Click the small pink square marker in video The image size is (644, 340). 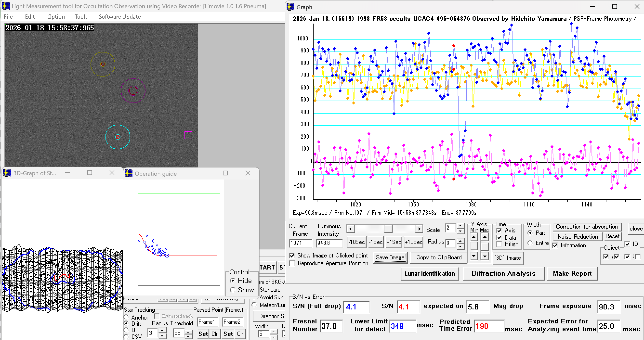pyautogui.click(x=188, y=135)
